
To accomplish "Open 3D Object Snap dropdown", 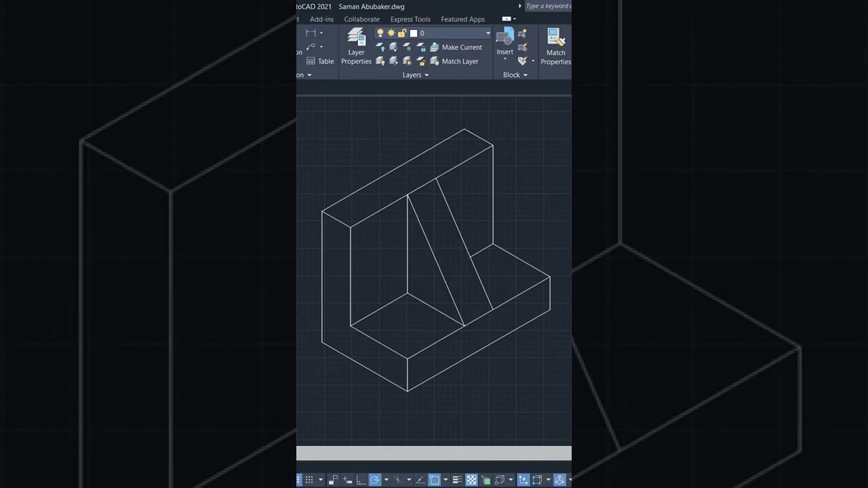I will click(x=511, y=480).
